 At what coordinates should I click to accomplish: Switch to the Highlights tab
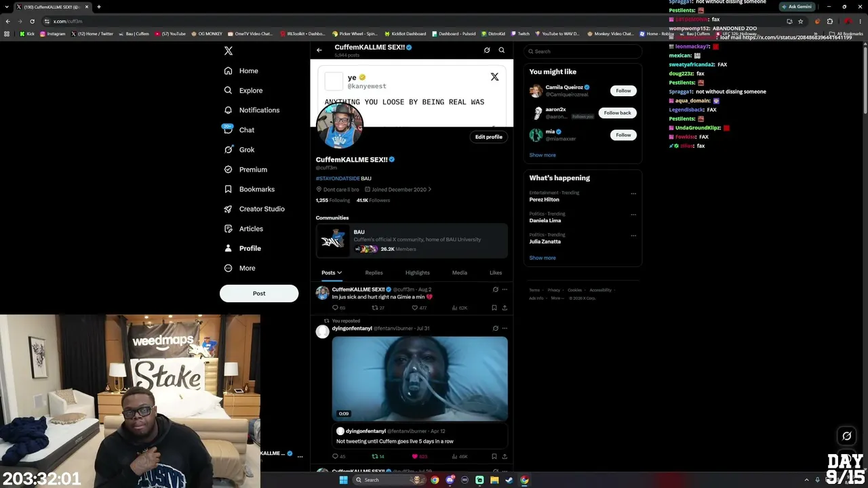click(x=418, y=272)
